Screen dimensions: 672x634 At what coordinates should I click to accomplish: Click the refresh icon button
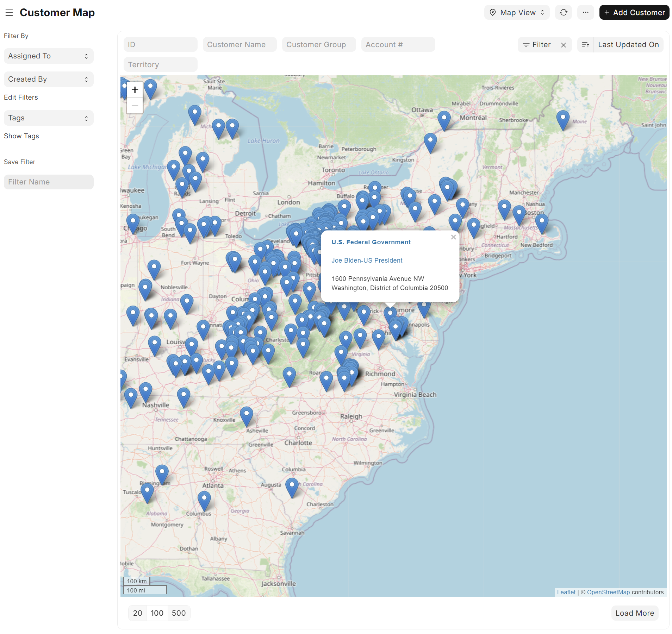564,13
